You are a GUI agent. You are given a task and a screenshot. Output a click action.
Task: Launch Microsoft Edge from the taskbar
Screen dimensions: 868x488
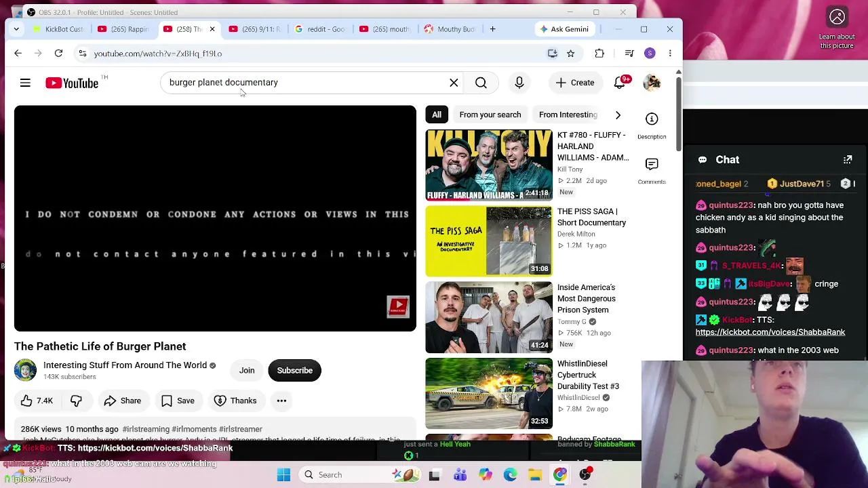click(x=510, y=475)
